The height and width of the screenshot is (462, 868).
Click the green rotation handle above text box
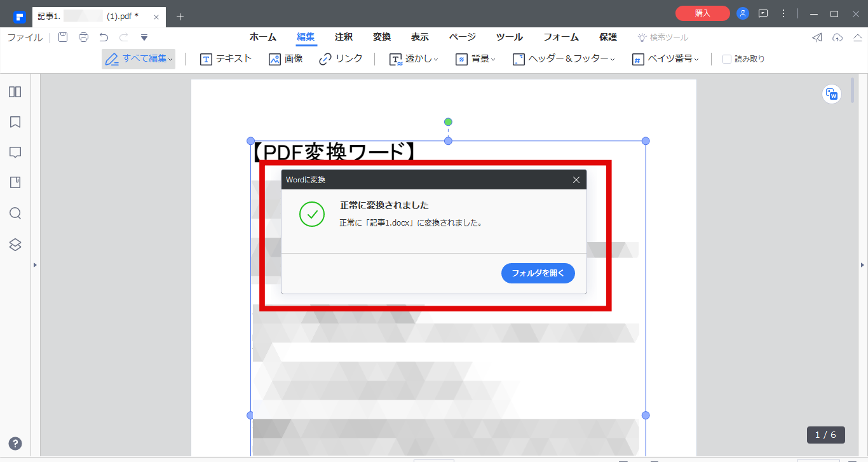pyautogui.click(x=448, y=122)
